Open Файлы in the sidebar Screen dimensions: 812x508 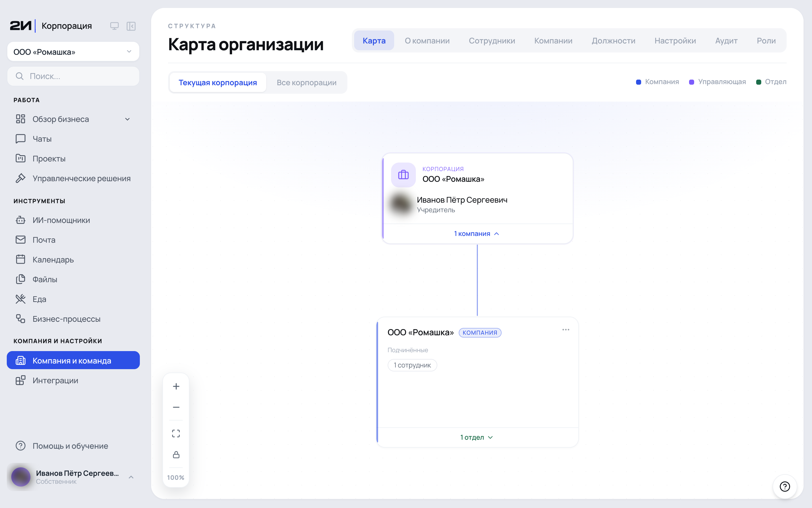[x=73, y=279]
